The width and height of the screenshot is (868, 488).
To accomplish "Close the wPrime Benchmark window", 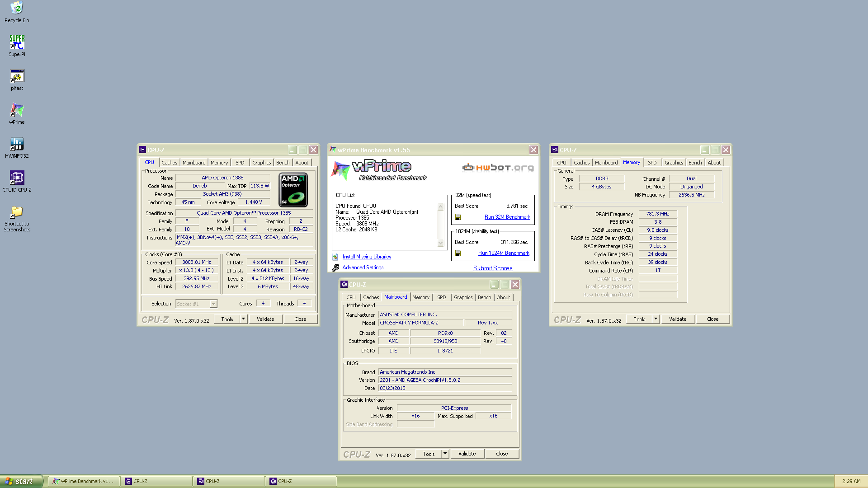I will 533,150.
